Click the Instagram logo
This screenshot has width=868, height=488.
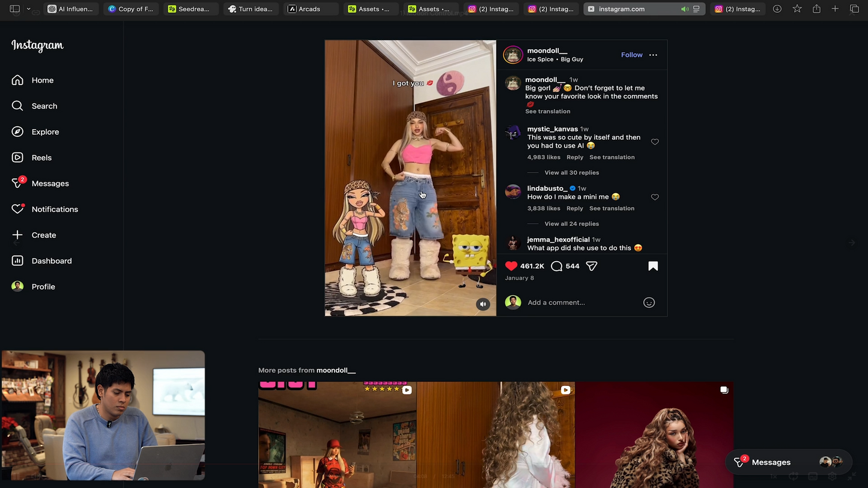pos(37,46)
